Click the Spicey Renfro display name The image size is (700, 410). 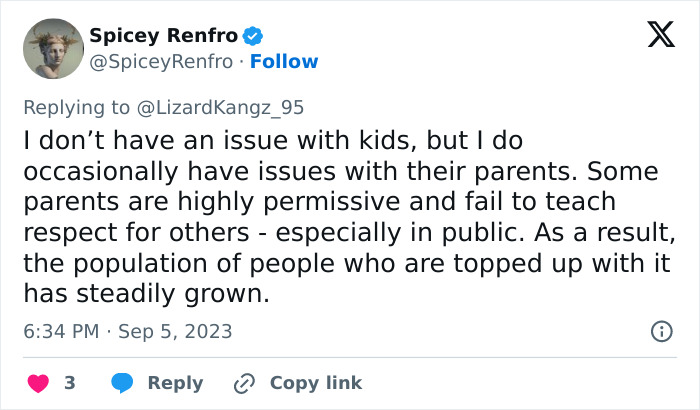tap(164, 36)
